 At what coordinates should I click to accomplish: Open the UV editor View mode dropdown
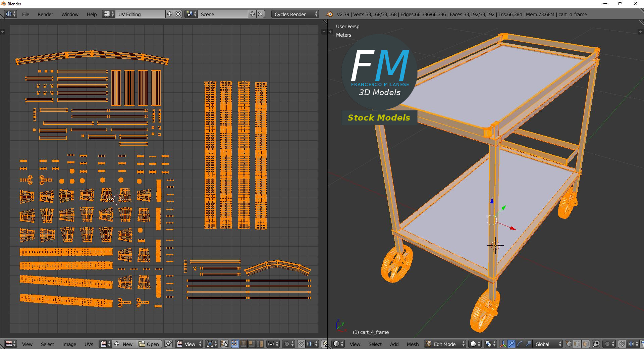[x=189, y=344]
